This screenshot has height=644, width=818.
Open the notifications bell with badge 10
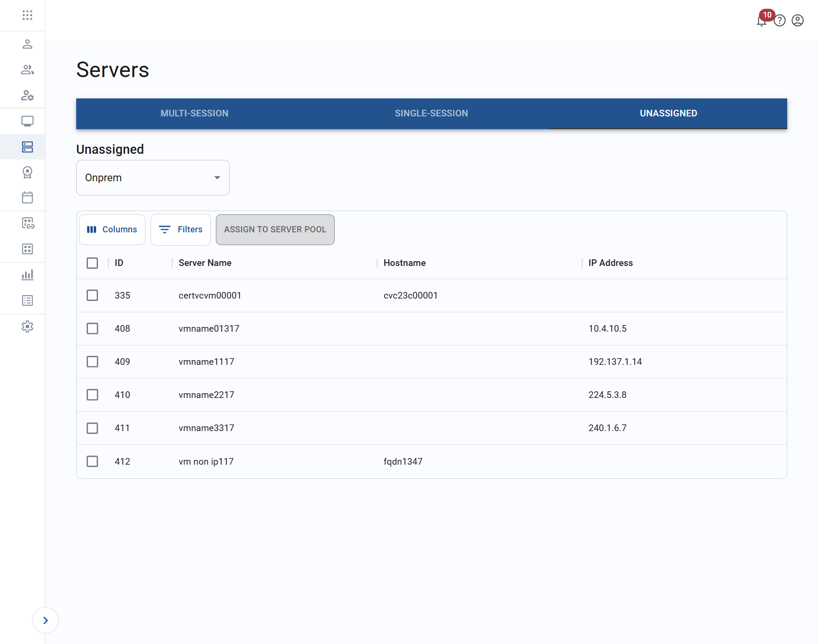coord(761,21)
